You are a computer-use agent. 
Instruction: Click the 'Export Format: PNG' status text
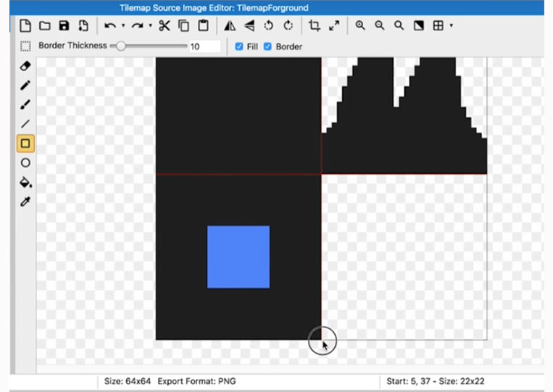tap(196, 381)
